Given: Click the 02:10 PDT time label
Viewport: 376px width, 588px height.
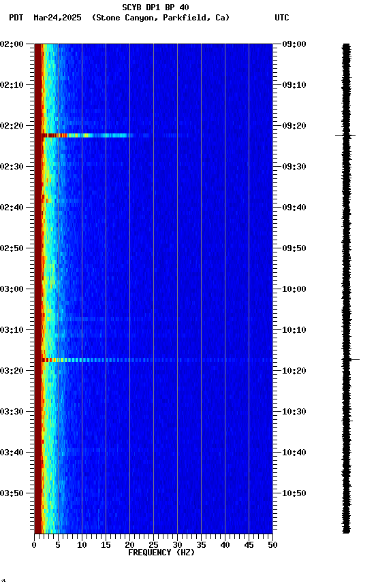Looking at the screenshot, I should coord(12,85).
